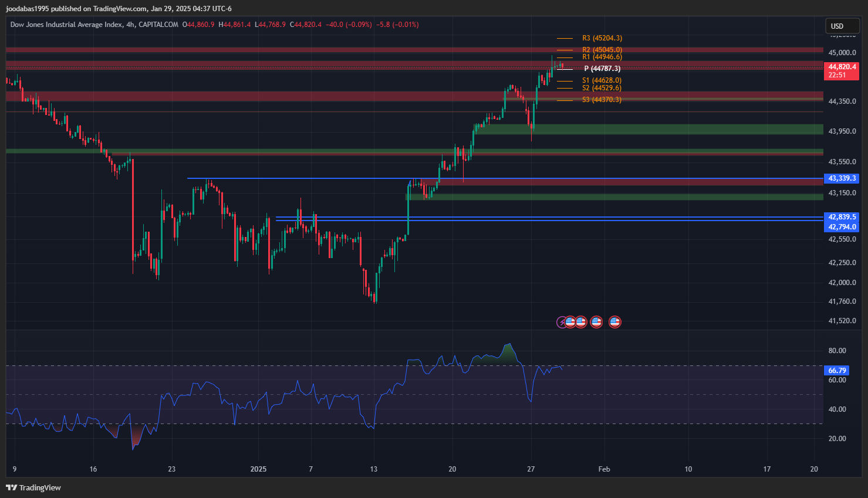Click the date label 23 on time axis
The width and height of the screenshot is (868, 498).
coord(171,469)
